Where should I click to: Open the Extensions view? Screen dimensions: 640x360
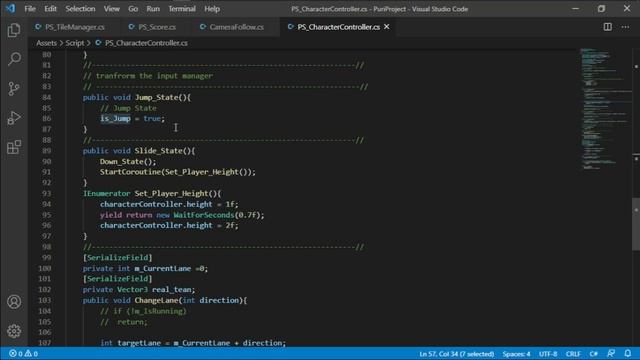coord(14,147)
